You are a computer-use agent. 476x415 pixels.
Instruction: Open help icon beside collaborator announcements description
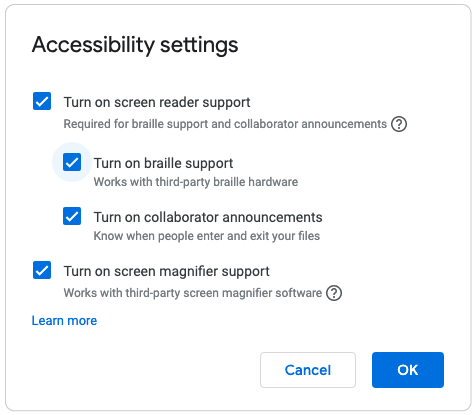click(399, 124)
